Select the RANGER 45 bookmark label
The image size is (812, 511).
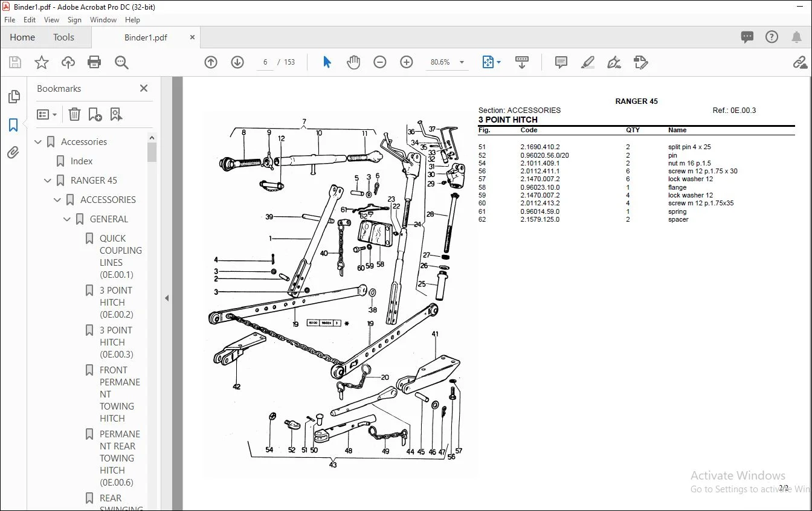point(94,181)
